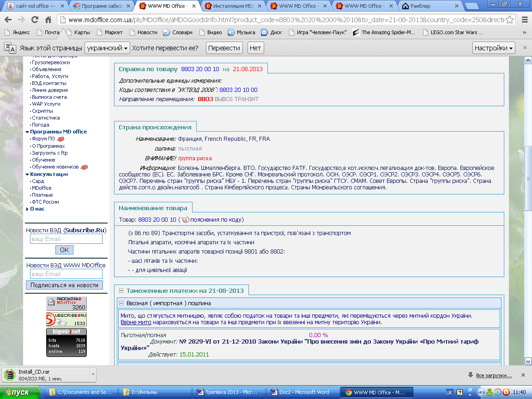The width and height of the screenshot is (532, 399).
Task: Click the UK language indicator in tray
Action: pyautogui.click(x=449, y=392)
